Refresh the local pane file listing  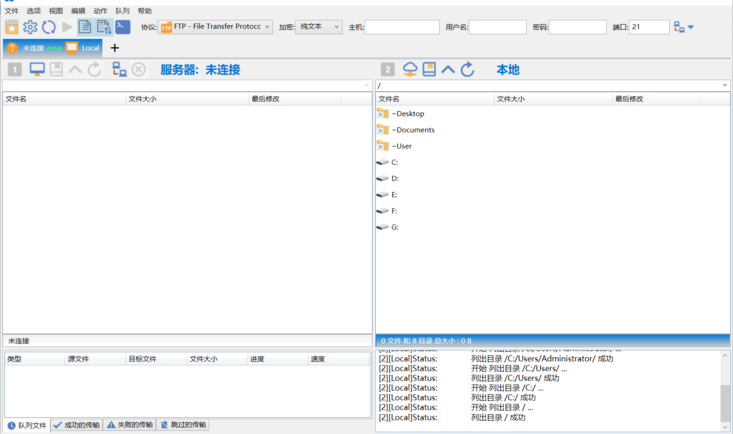point(467,69)
